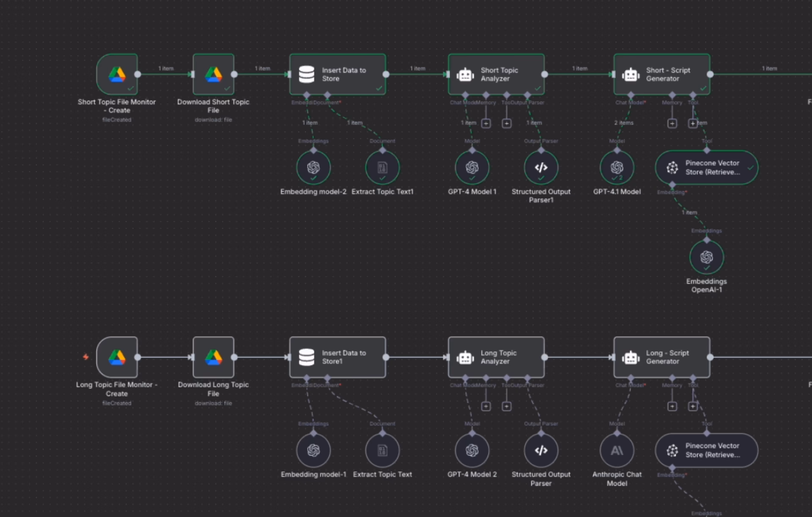The image size is (812, 517).
Task: Select the Embedding model-1 OpenAI node
Action: 313,450
